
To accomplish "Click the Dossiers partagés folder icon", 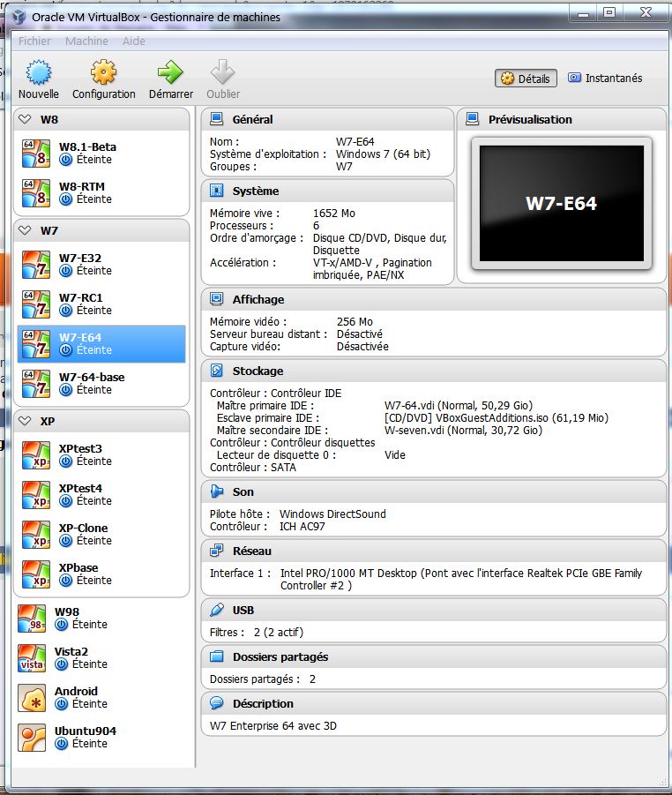I will [216, 656].
